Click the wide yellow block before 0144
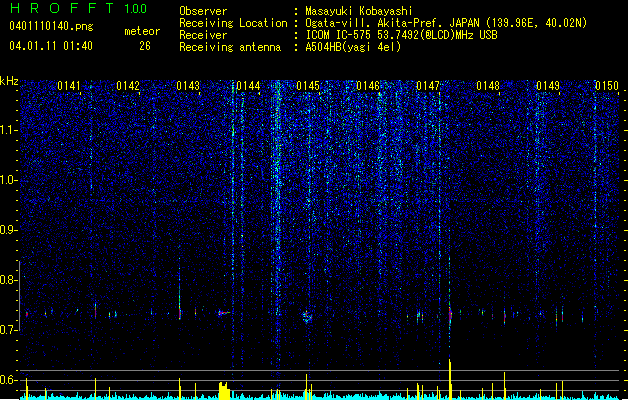 (x=224, y=391)
